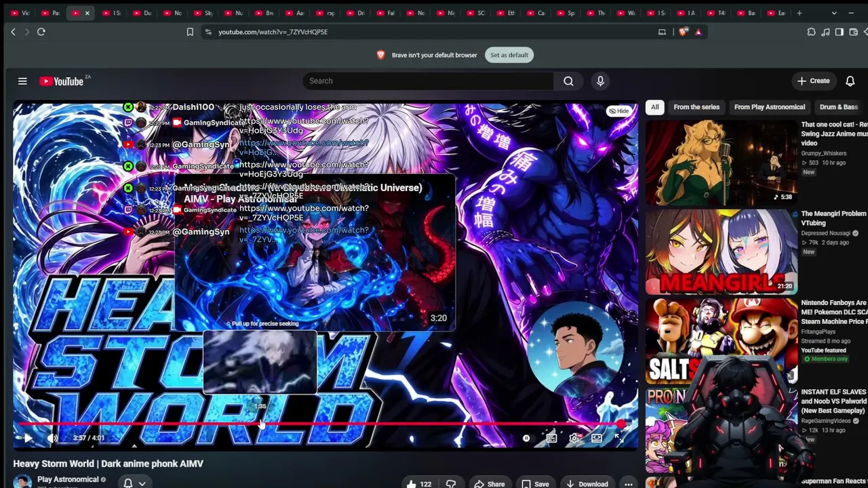
Task: Click the search magnifier button
Action: pos(568,81)
